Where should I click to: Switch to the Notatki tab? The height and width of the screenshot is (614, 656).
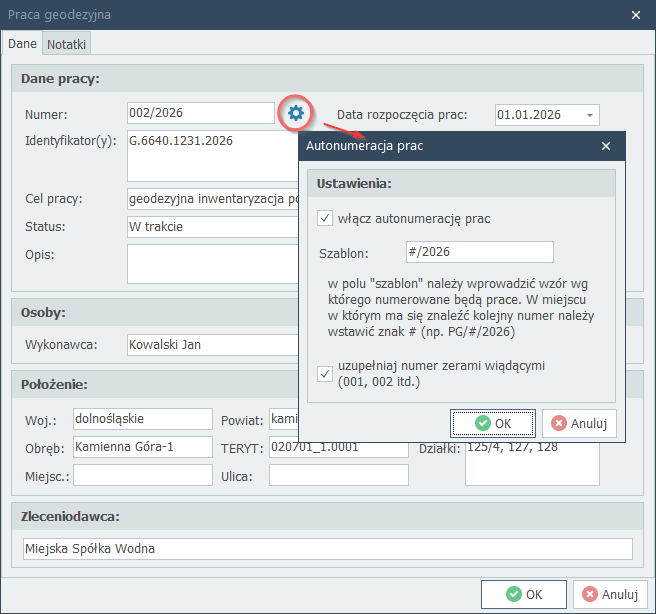pos(67,44)
